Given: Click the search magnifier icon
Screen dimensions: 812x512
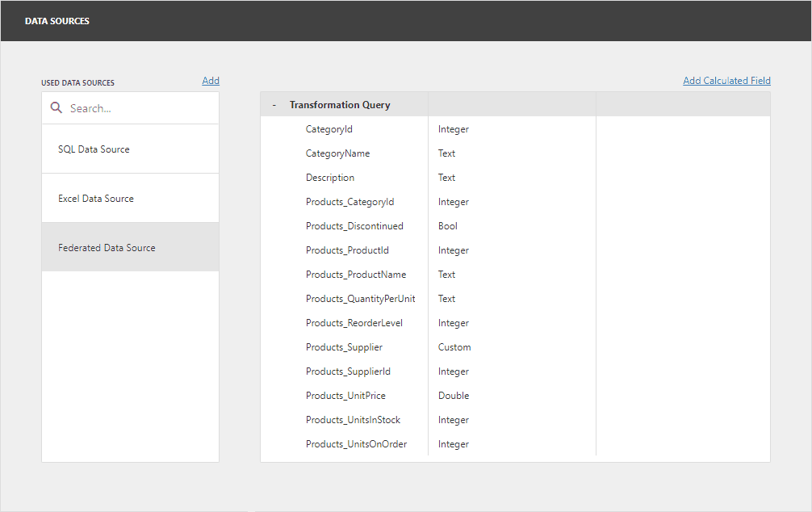Looking at the screenshot, I should (56, 107).
